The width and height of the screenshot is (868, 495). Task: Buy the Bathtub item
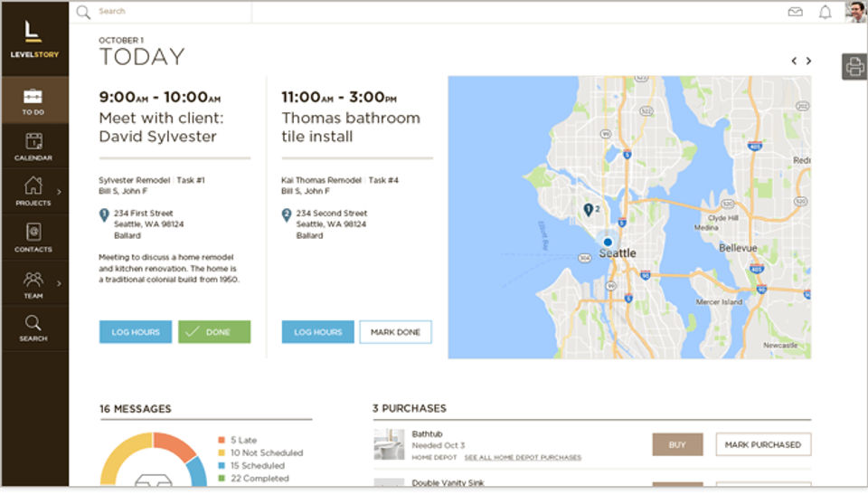pyautogui.click(x=677, y=444)
